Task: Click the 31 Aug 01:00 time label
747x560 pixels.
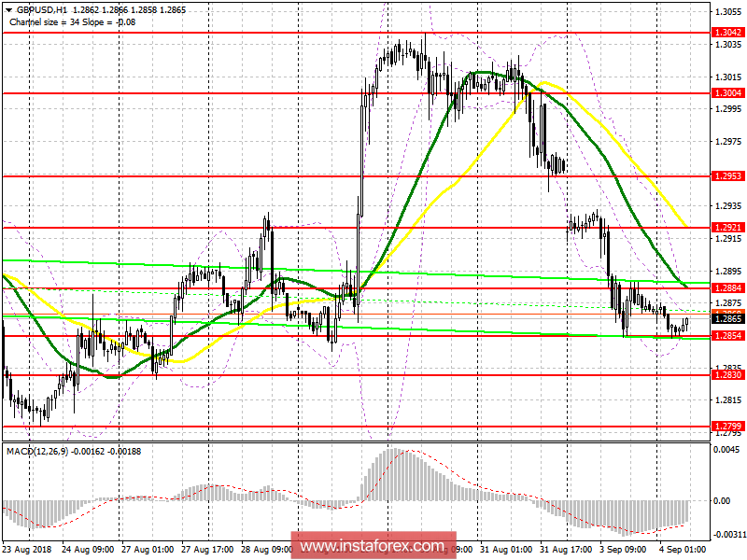Action: 506,549
